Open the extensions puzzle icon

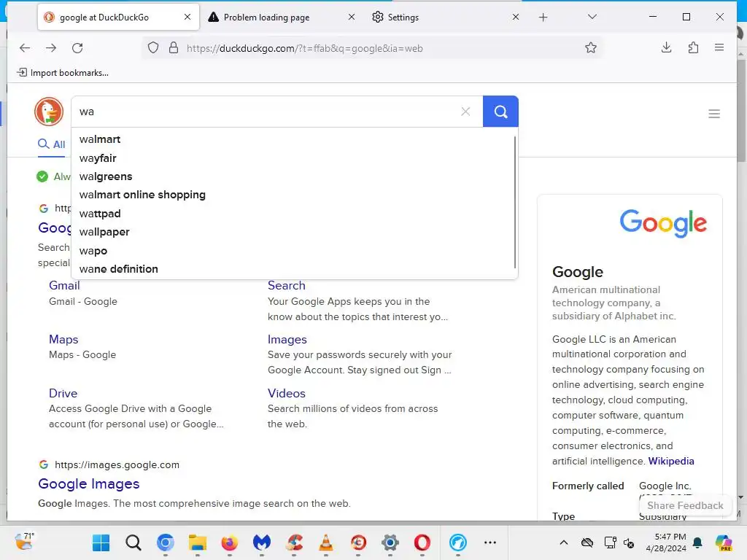(x=693, y=47)
